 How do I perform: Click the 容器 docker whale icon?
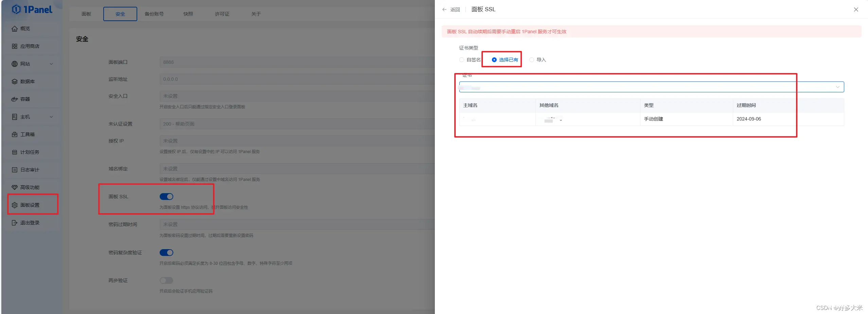(15, 99)
